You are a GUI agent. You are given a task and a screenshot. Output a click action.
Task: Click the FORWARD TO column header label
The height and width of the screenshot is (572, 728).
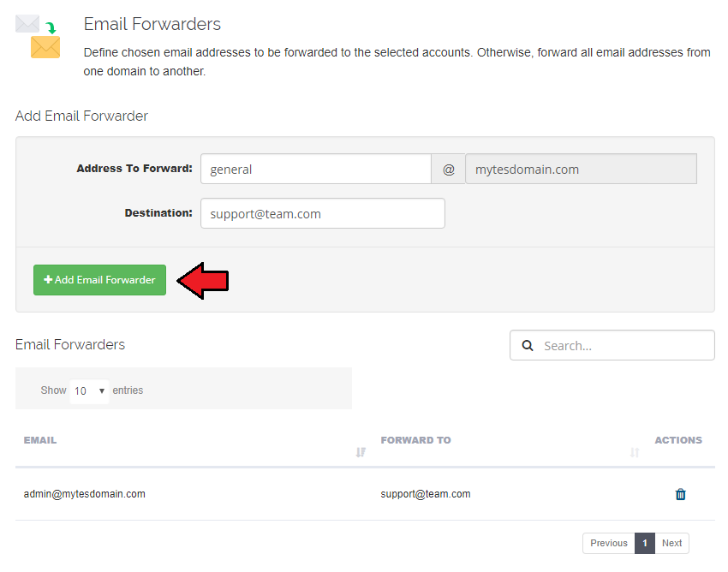pyautogui.click(x=415, y=440)
